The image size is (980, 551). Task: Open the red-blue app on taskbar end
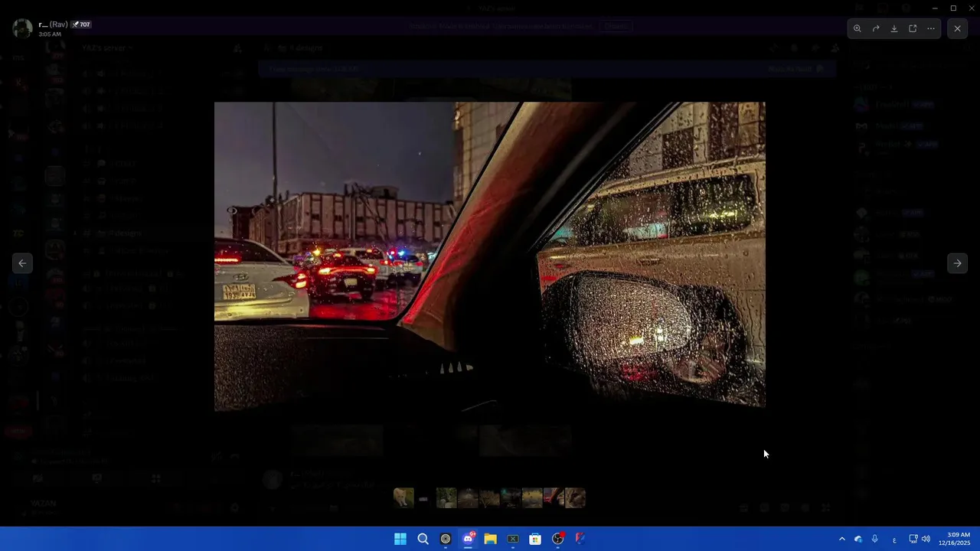coord(580,539)
